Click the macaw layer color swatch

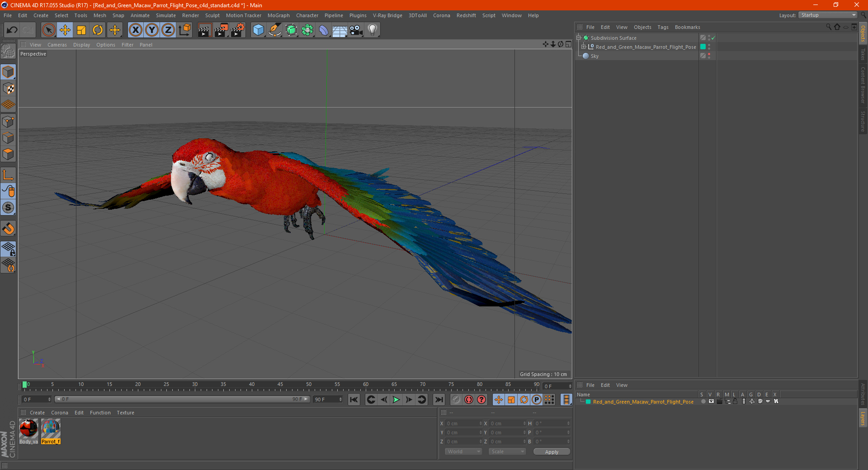[x=588, y=402]
